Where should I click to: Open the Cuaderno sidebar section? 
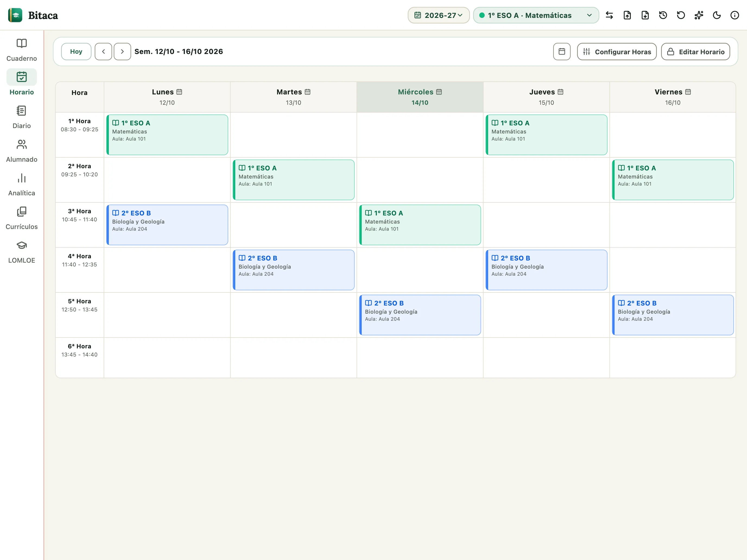click(22, 50)
